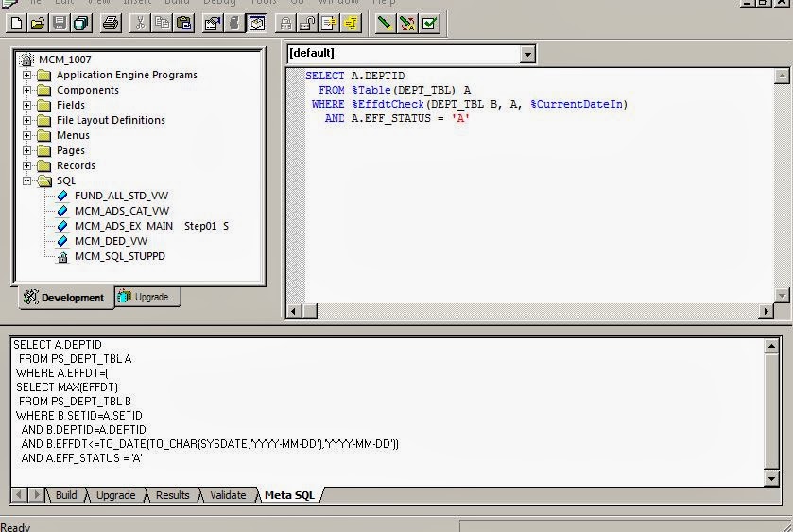Select MCM_ADS_CAT_VW SQL definition

[x=122, y=211]
